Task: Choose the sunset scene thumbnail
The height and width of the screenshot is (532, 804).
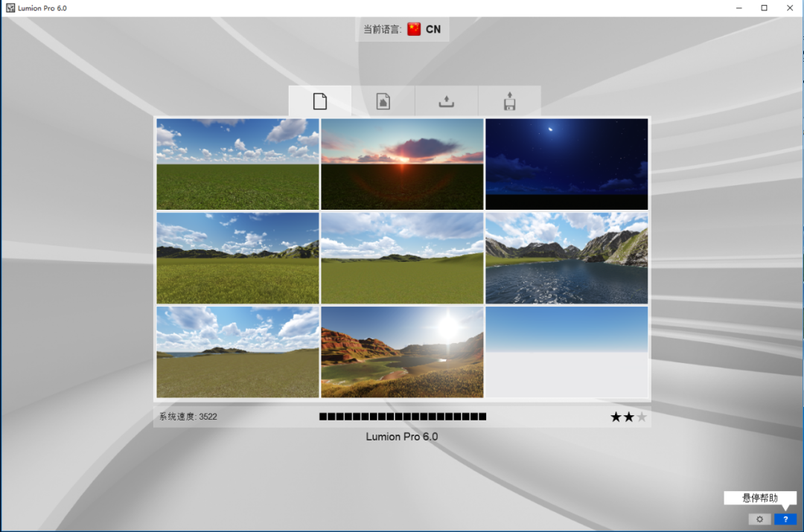Action: coord(402,164)
